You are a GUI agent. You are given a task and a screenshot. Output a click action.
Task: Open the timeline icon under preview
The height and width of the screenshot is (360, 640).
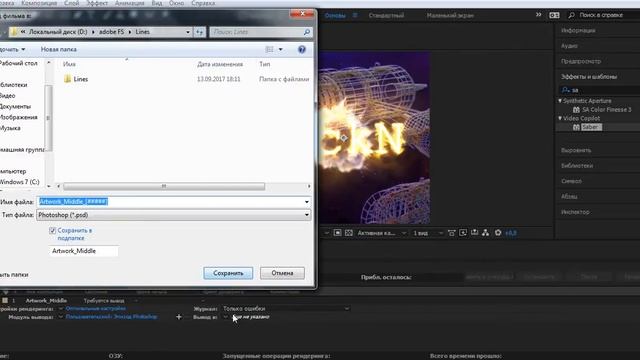(x=474, y=233)
